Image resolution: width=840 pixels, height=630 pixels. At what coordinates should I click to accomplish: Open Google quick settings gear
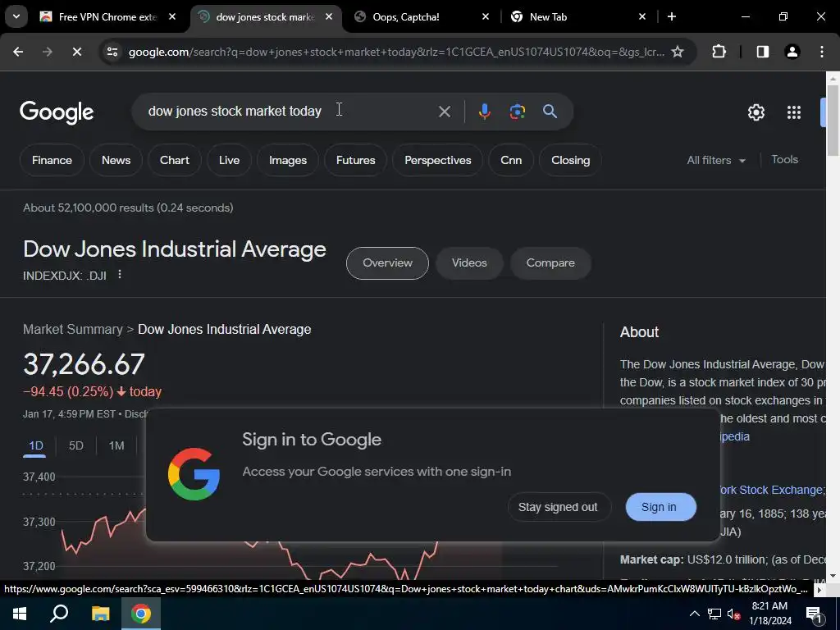756,112
